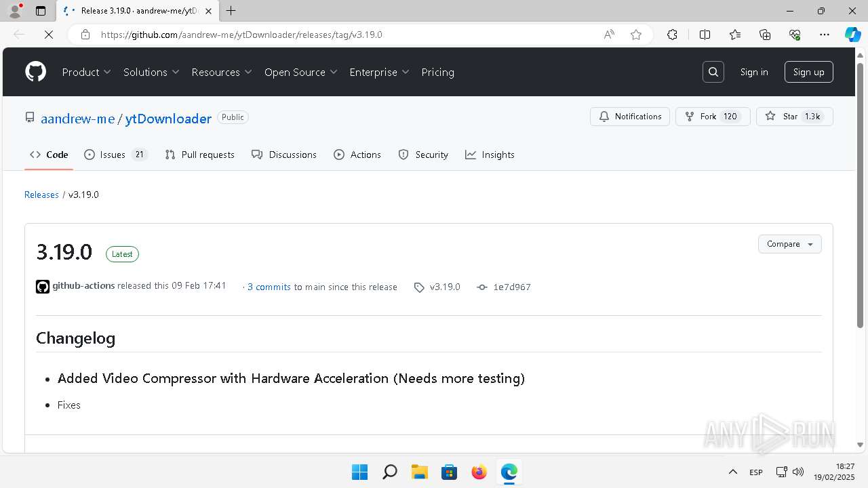This screenshot has height=488, width=868.
Task: Expand the Resources menu
Action: coord(222,72)
